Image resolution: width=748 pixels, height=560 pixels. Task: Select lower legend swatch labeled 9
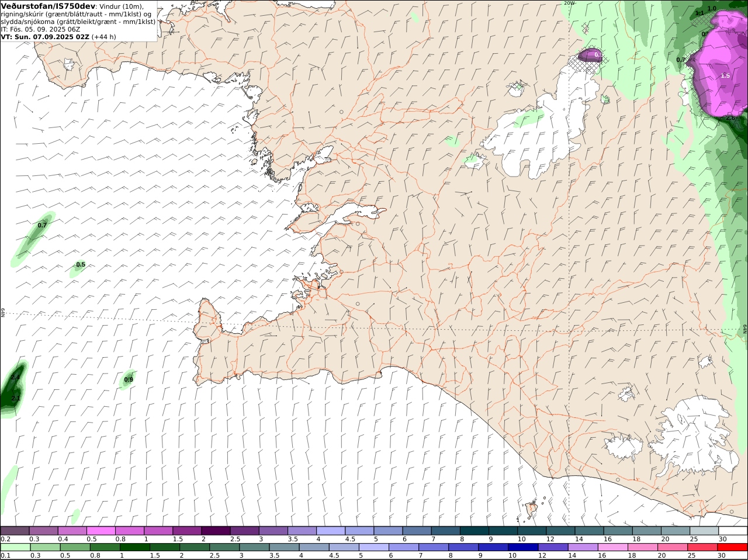[x=494, y=547]
